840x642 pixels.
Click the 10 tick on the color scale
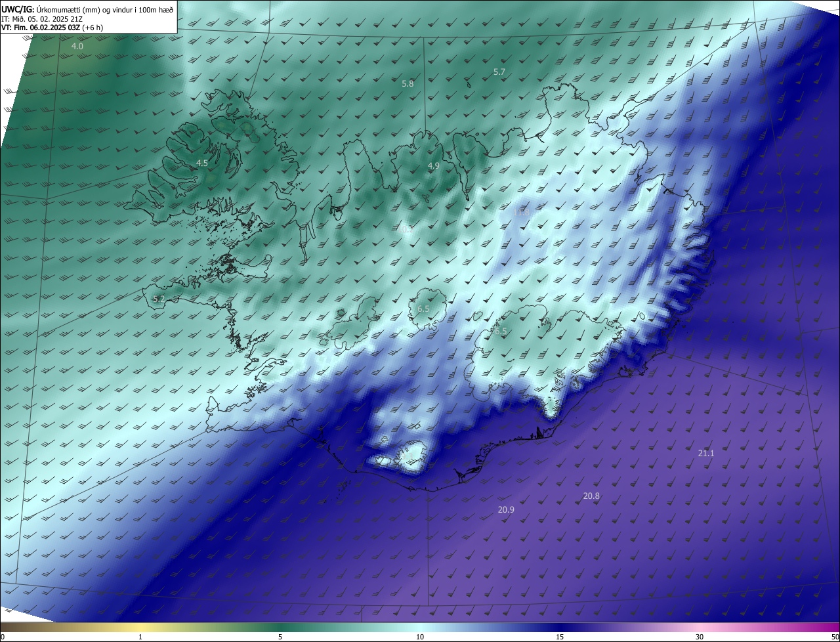pyautogui.click(x=420, y=637)
